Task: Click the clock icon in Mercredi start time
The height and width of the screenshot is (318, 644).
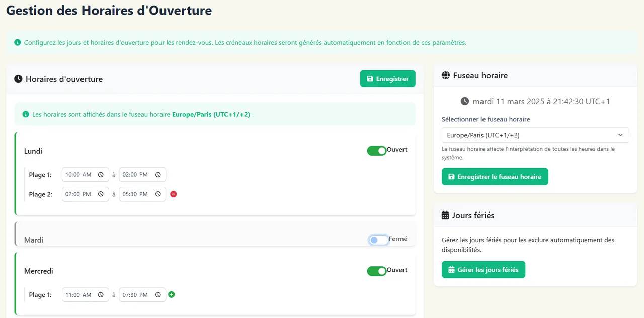Action: coord(101,295)
